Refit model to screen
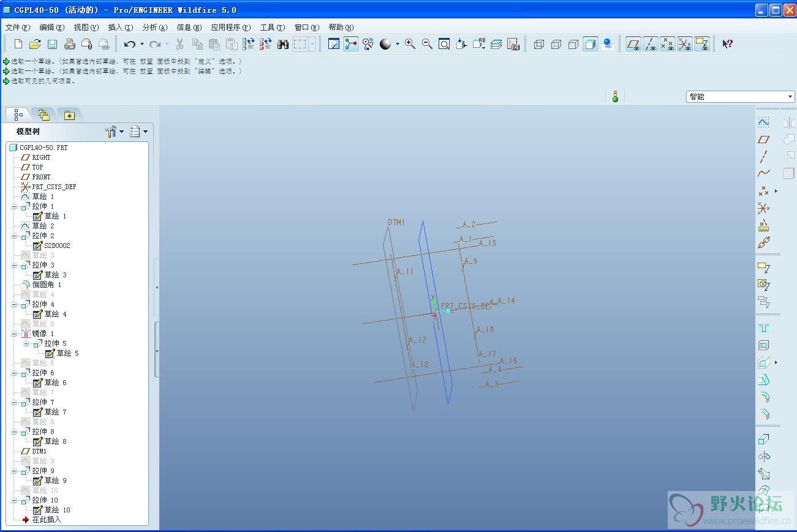Viewport: 797px width, 532px height. click(444, 44)
